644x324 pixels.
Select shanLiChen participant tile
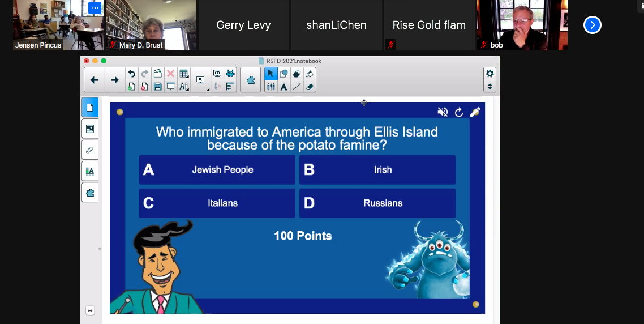336,25
